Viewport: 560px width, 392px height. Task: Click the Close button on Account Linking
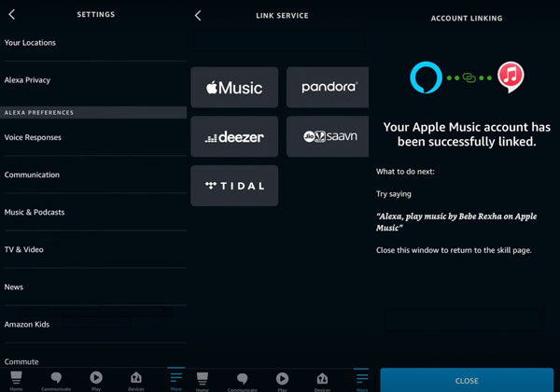[x=467, y=381]
